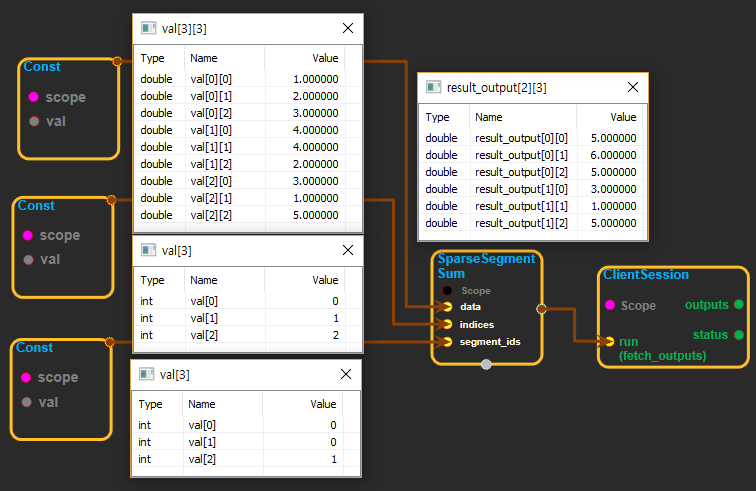Select the result_output[0][1] row

[530, 155]
